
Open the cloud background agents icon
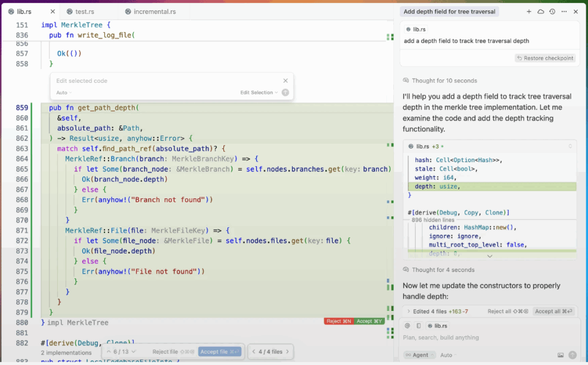coord(540,11)
